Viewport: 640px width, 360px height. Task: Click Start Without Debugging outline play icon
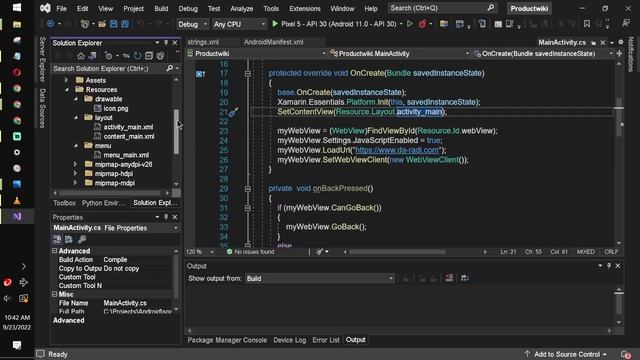tap(410, 24)
